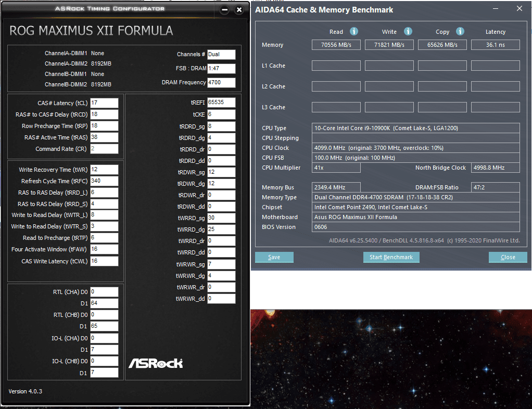Click the Command Rate (CR) field
This screenshot has height=409, width=532.
[x=104, y=149]
